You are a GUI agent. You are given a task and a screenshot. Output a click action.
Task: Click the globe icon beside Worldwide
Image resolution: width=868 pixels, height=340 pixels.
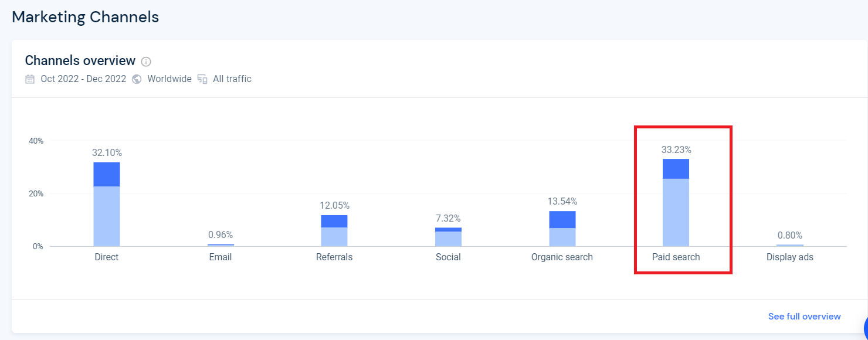137,79
